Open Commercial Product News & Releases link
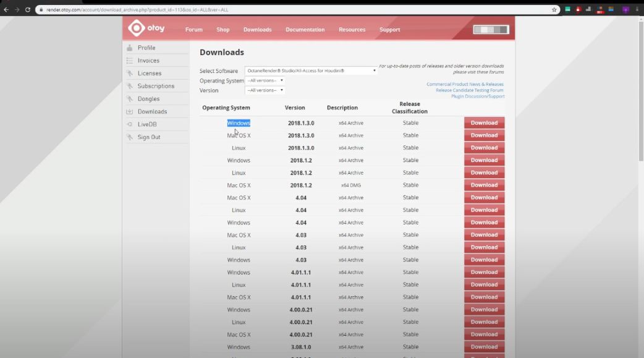644x358 pixels. click(x=465, y=84)
